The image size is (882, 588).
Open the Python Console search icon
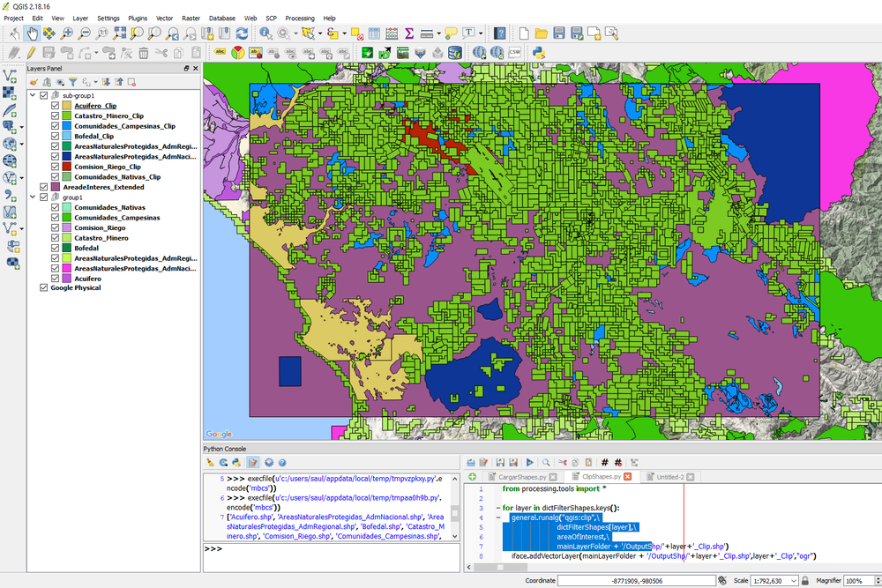coord(546,463)
